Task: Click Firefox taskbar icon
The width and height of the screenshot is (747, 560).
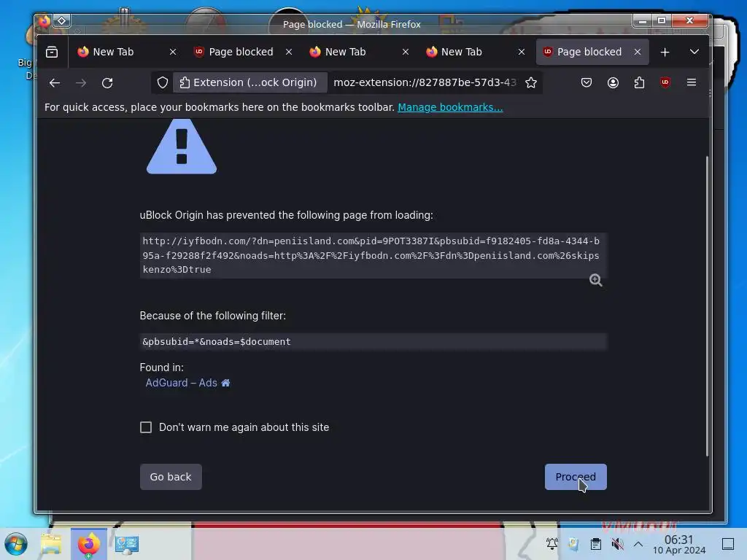Action: [88, 544]
